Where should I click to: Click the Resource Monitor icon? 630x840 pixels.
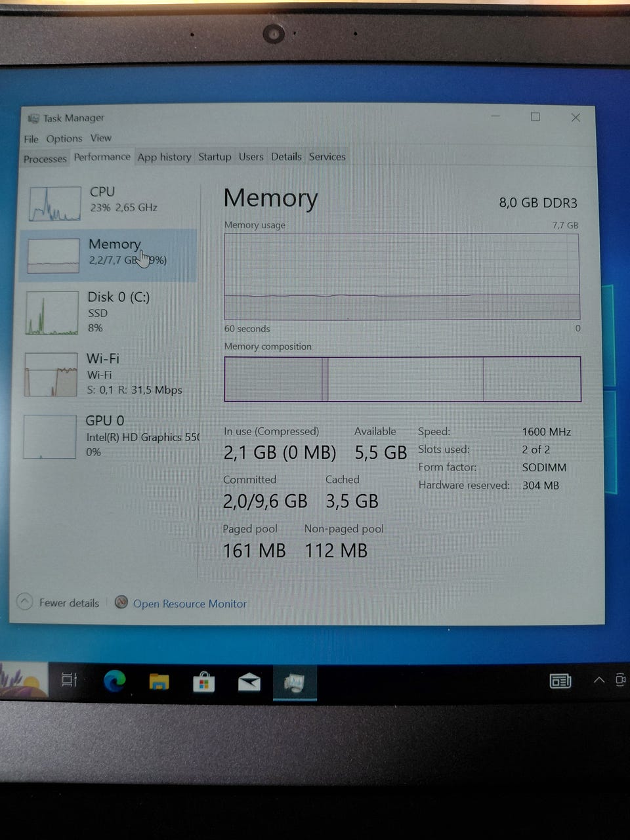121,602
